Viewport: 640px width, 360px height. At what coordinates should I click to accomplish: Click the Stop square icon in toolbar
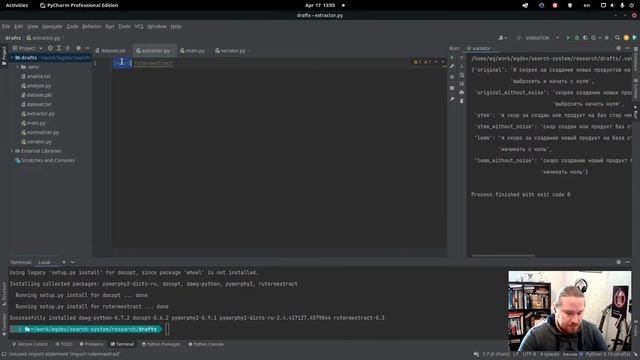(607, 38)
